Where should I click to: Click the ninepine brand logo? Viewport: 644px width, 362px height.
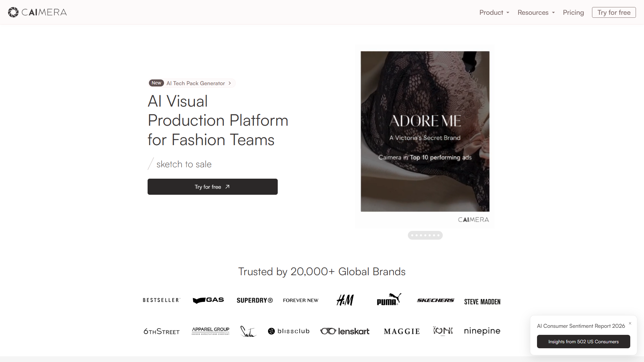pyautogui.click(x=482, y=331)
